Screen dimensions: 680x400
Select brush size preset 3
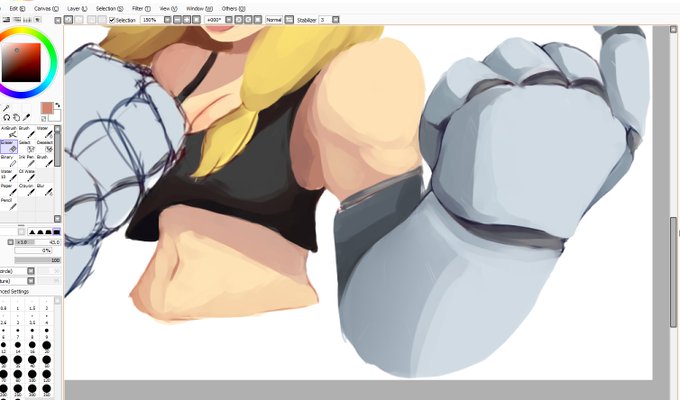click(18, 319)
